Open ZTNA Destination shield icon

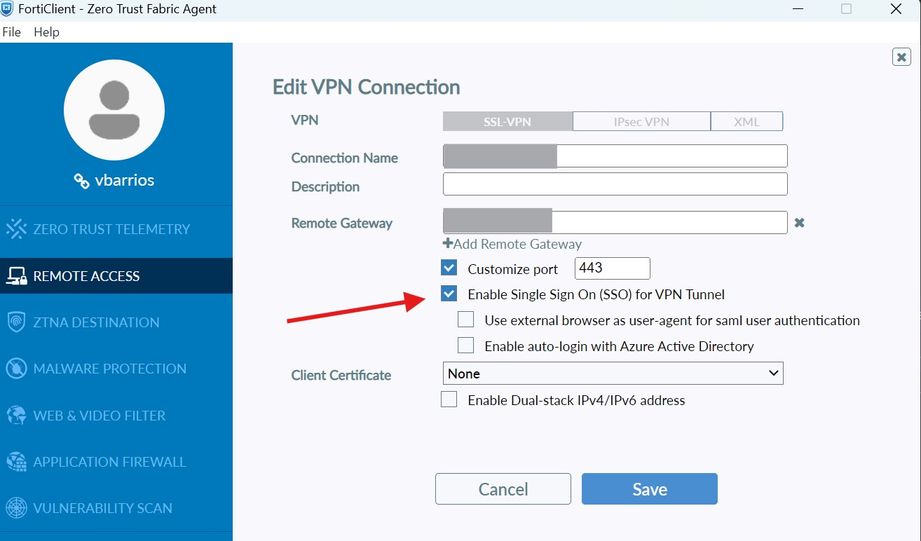[x=16, y=322]
